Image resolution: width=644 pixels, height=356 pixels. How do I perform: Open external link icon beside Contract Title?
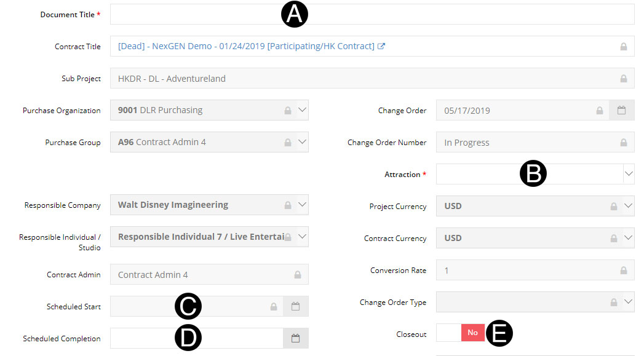[x=381, y=46]
